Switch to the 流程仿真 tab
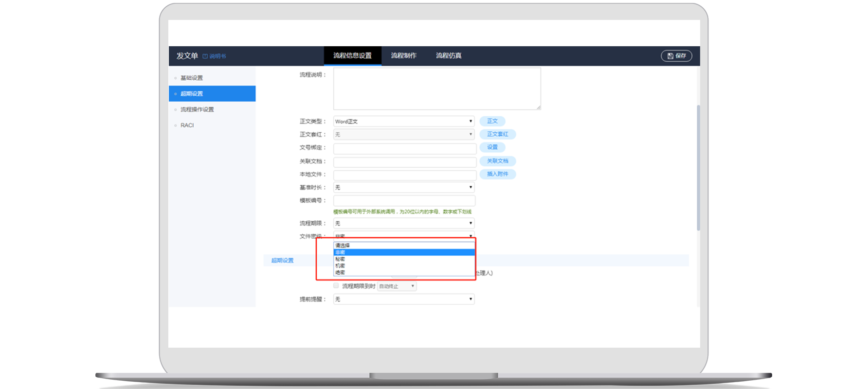 point(449,56)
